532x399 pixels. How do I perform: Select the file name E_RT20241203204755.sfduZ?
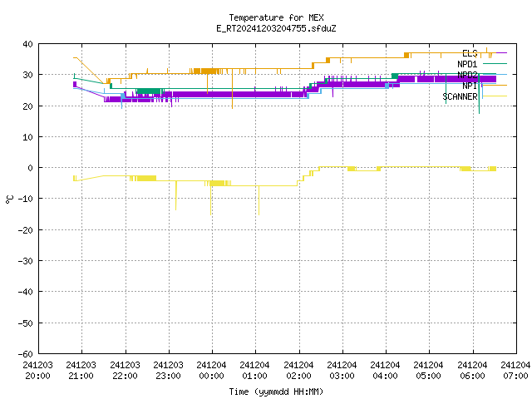coord(276,28)
